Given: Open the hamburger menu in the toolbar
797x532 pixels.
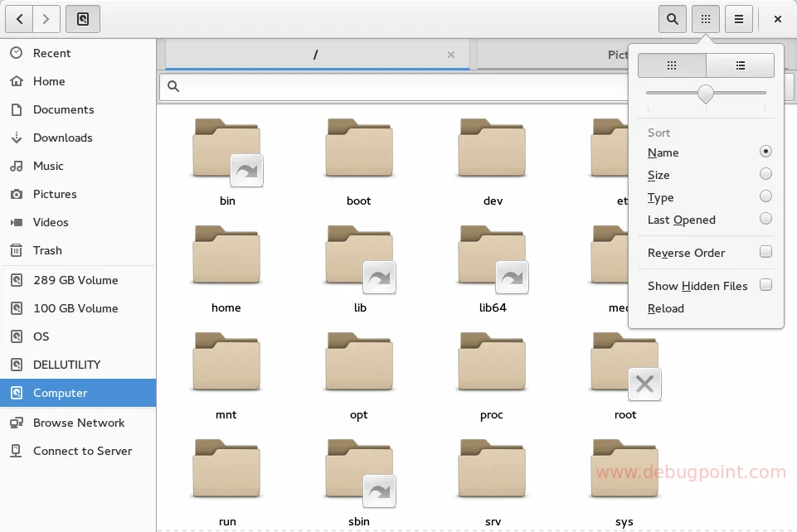Looking at the screenshot, I should coord(738,18).
